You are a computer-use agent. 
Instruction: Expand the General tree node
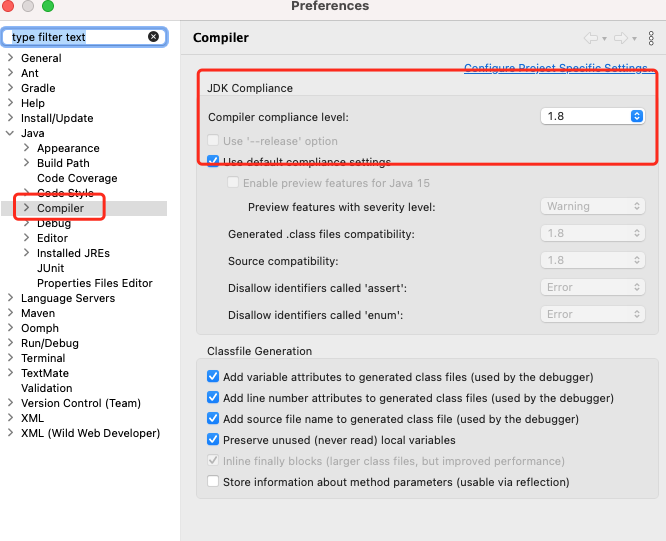11,57
